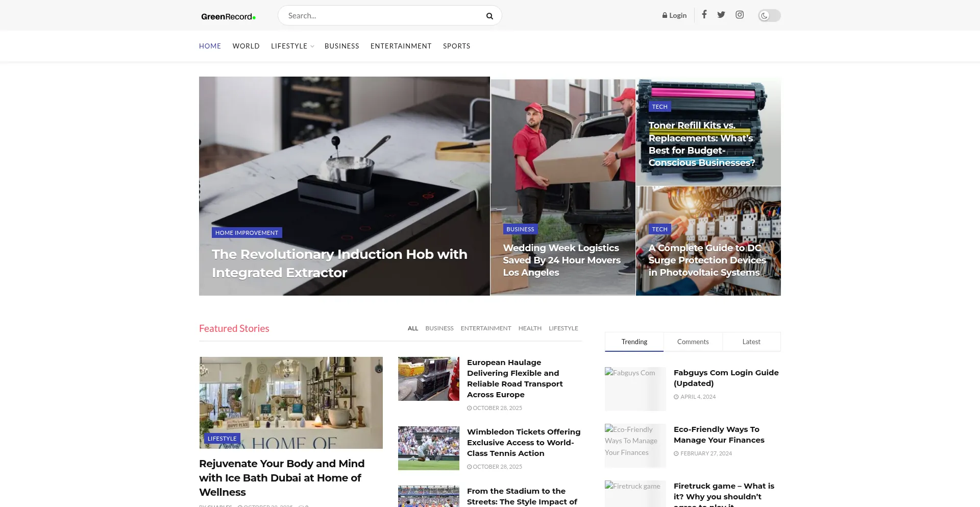Viewport: 980px width, 507px height.
Task: Open the Instagram social icon
Action: pyautogui.click(x=739, y=15)
